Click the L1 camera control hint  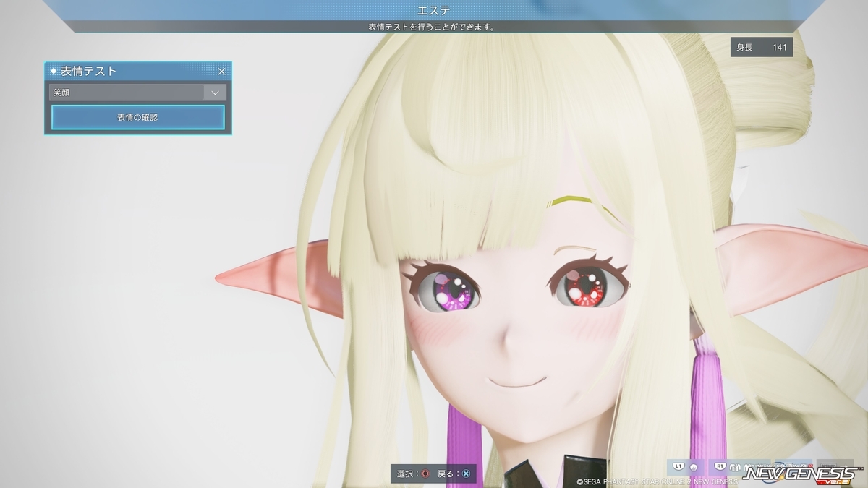point(685,468)
